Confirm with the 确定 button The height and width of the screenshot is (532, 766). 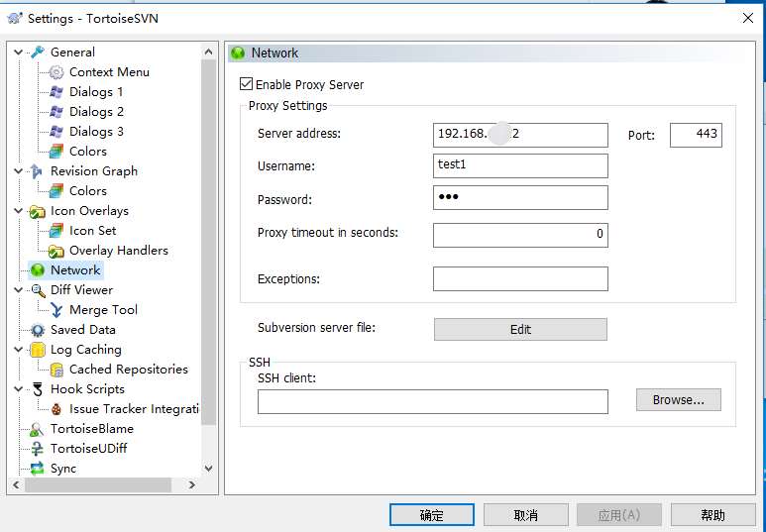point(432,515)
